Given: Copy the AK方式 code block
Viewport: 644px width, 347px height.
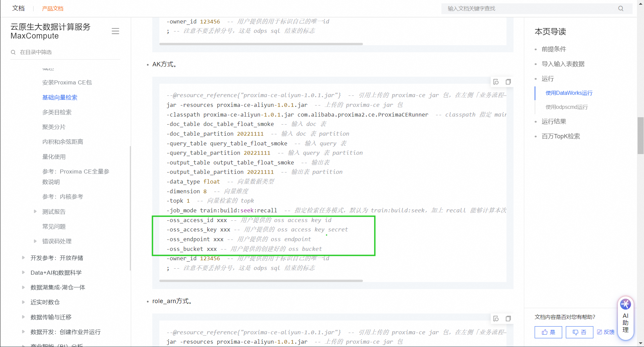Looking at the screenshot, I should 508,82.
